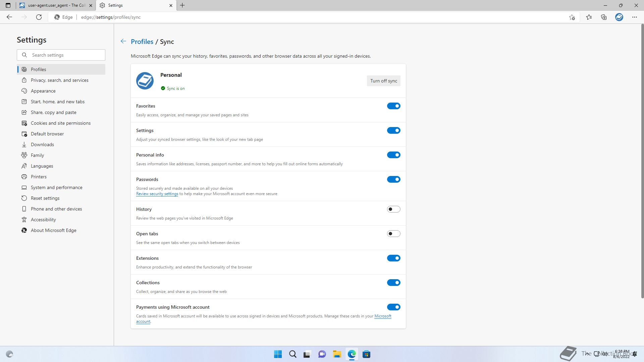Open Privacy, search, and services
Viewport: 644px width, 362px height.
61,80
